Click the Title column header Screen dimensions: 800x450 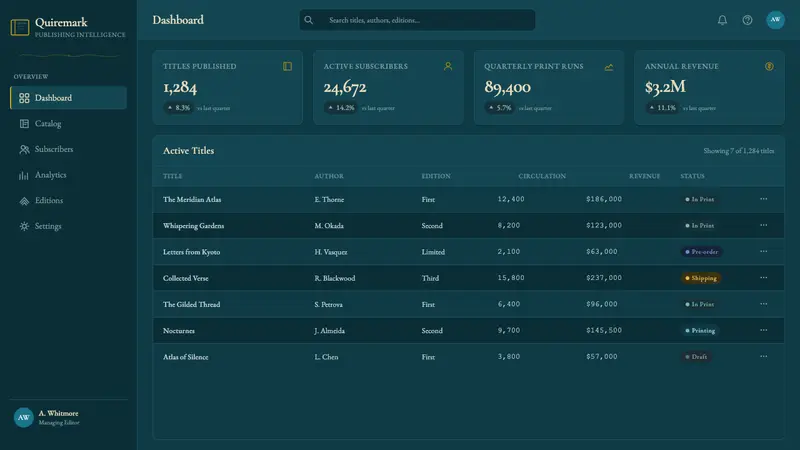click(x=172, y=176)
